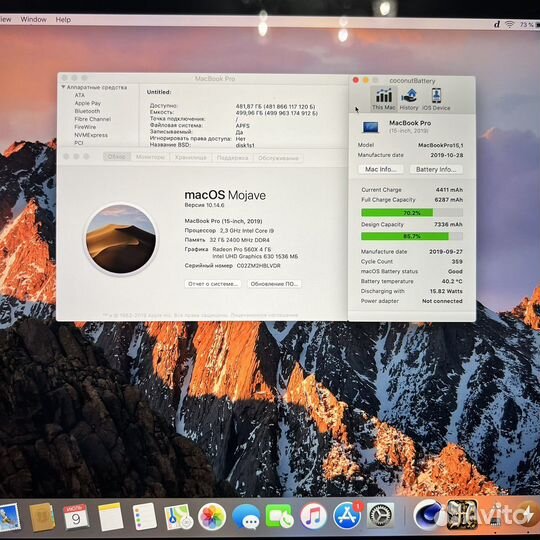540x540 pixels.
Task: Launch the Heroes game icon in Dock
Action: (462, 515)
